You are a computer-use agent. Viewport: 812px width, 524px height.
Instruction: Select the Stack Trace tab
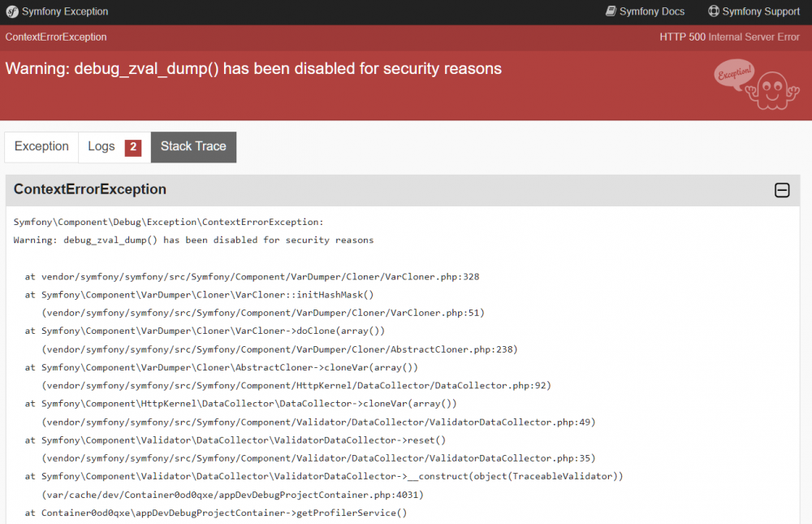pyautogui.click(x=193, y=146)
